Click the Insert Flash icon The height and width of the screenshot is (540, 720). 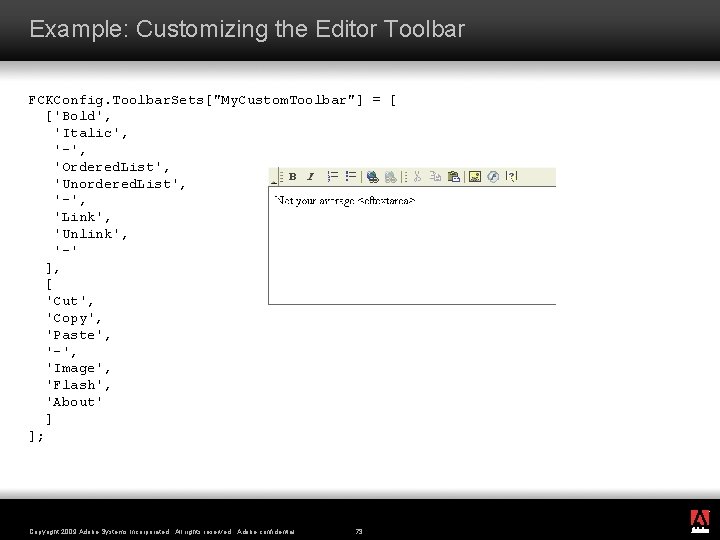coord(493,177)
